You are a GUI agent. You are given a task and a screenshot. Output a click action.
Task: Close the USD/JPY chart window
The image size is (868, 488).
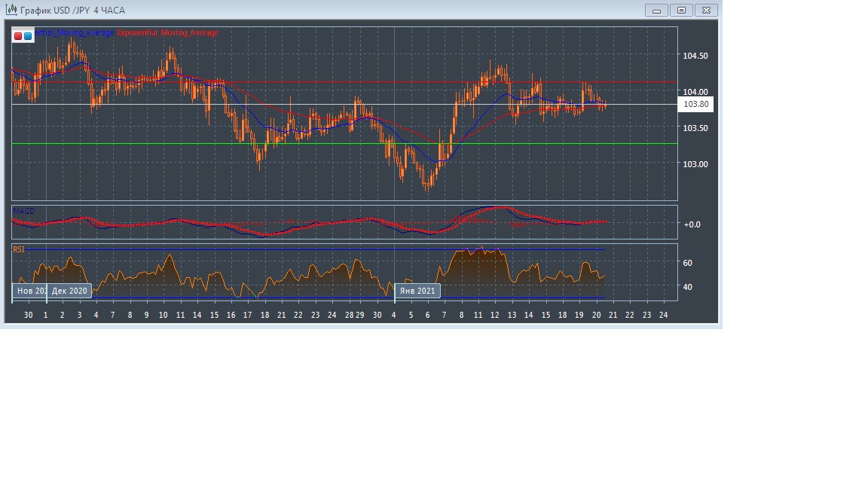click(x=706, y=10)
